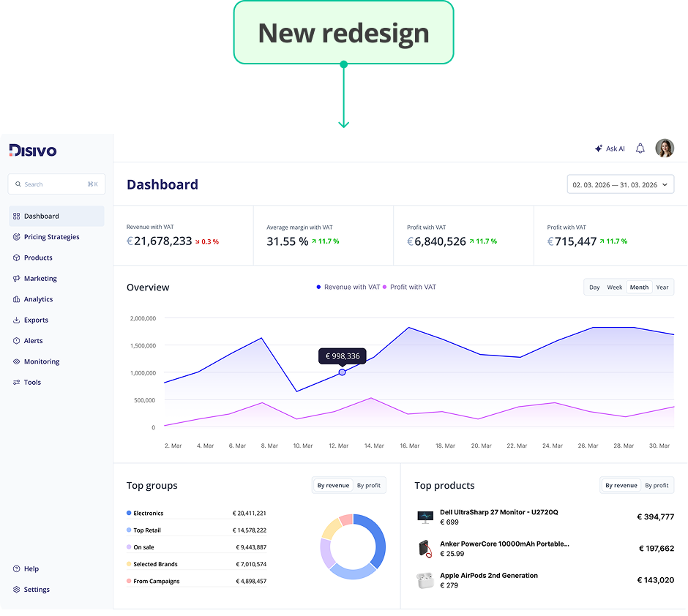Viewport: 688px width, 616px height.
Task: Click the Marketing megaphone icon
Action: [x=16, y=279]
